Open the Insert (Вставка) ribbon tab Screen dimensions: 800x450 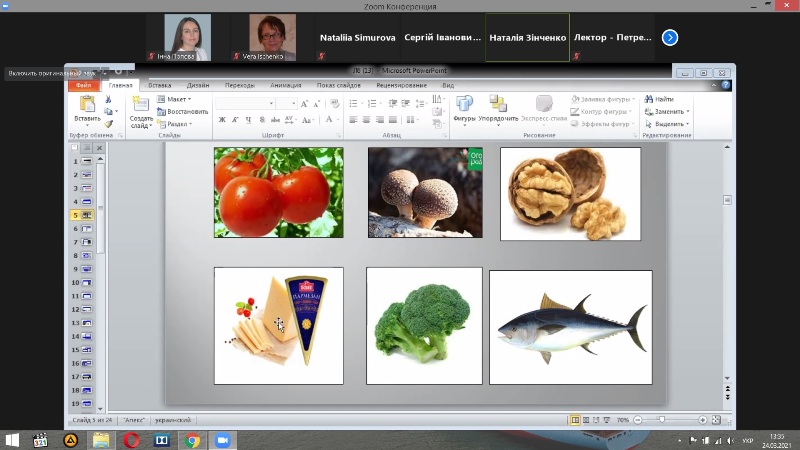pos(159,86)
